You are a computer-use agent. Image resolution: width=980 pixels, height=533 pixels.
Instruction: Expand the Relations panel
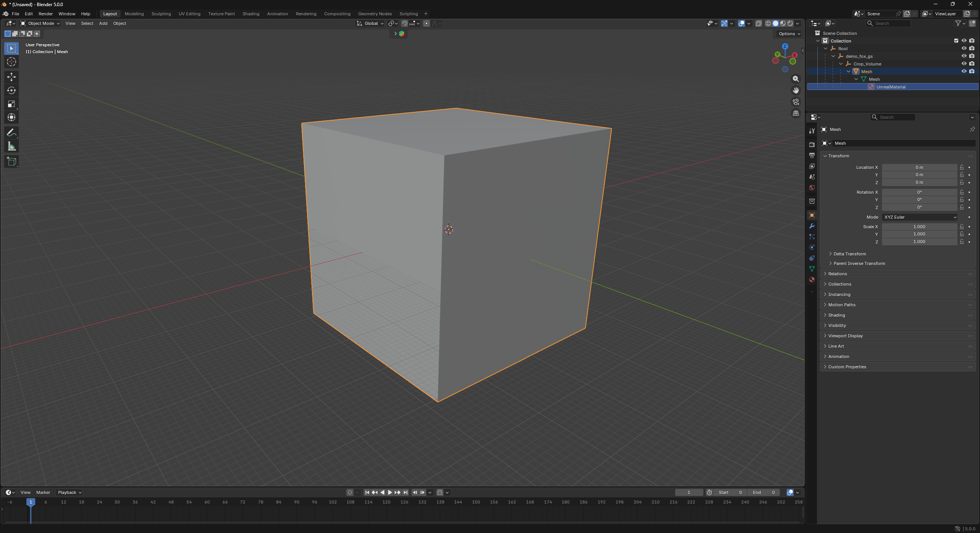pyautogui.click(x=838, y=274)
